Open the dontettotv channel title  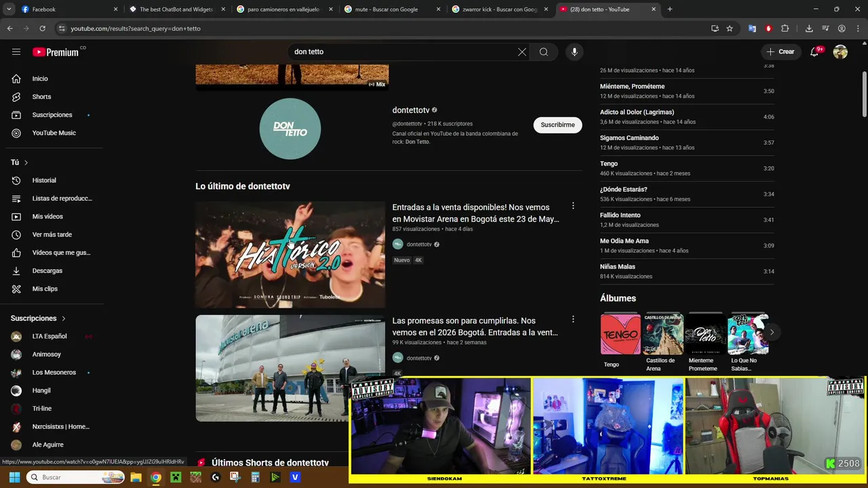[411, 110]
